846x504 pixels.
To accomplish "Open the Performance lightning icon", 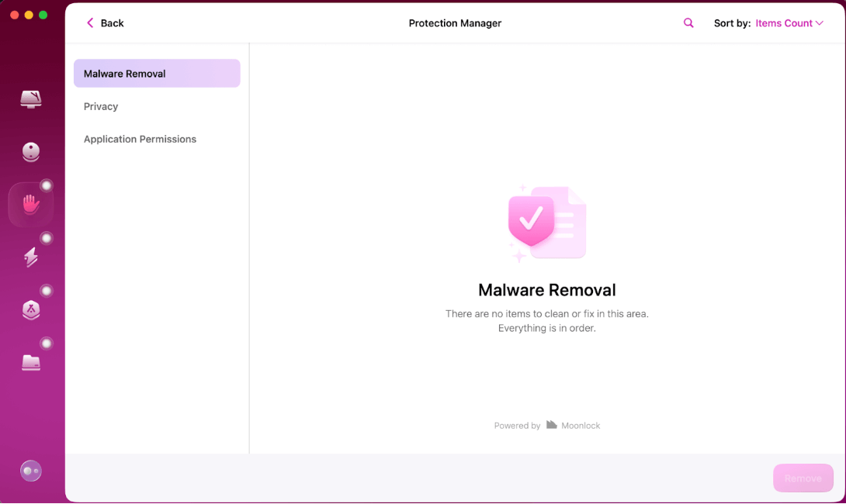I will 31,257.
